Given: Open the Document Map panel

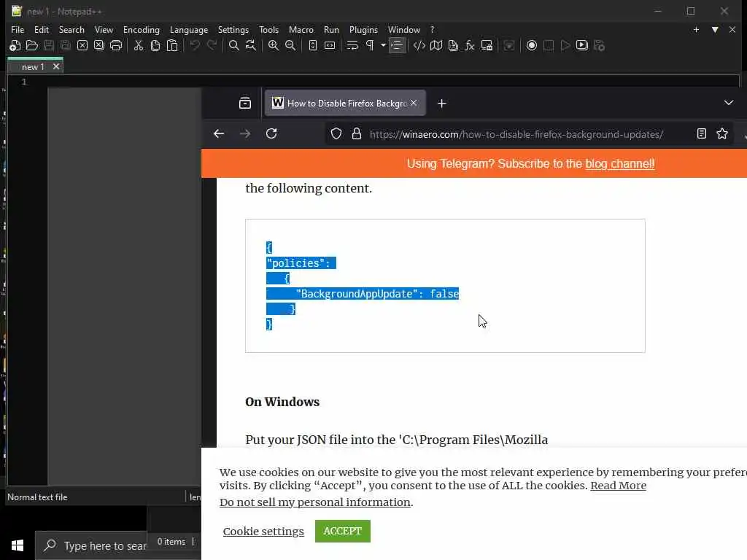Looking at the screenshot, I should coord(436,46).
